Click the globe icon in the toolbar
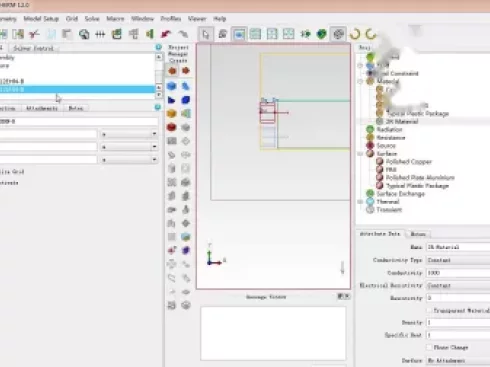This screenshot has height=367, width=490. pyautogui.click(x=84, y=34)
